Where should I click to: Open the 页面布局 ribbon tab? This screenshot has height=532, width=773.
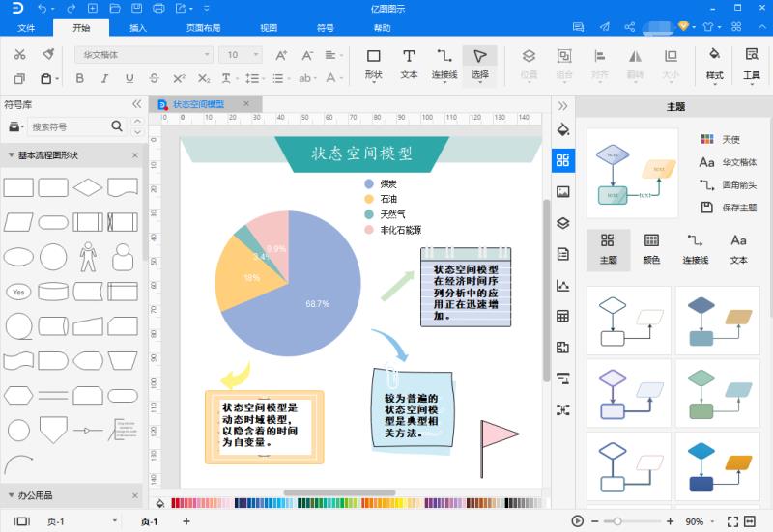[x=203, y=28]
